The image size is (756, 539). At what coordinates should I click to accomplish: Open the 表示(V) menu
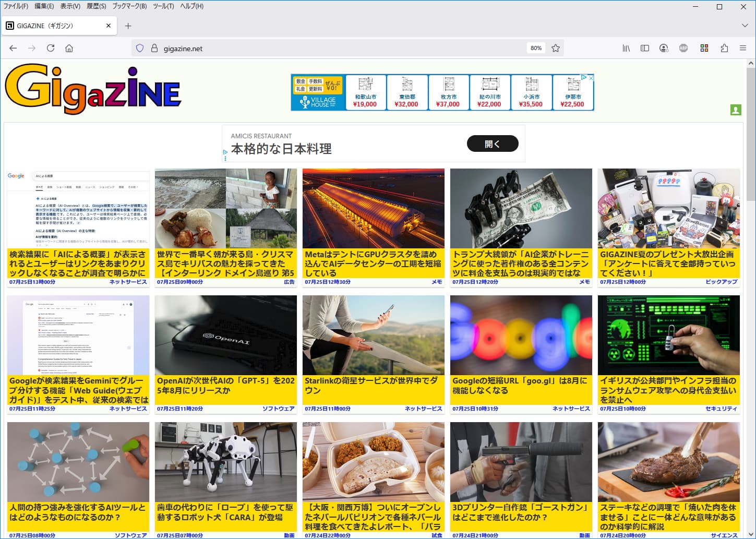pos(70,6)
